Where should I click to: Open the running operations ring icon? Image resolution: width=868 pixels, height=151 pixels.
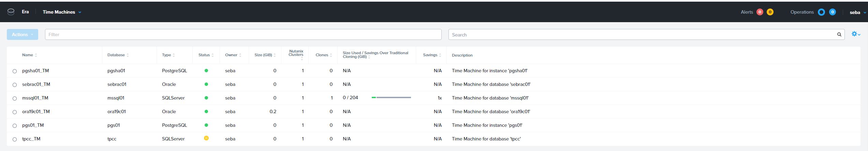click(821, 12)
